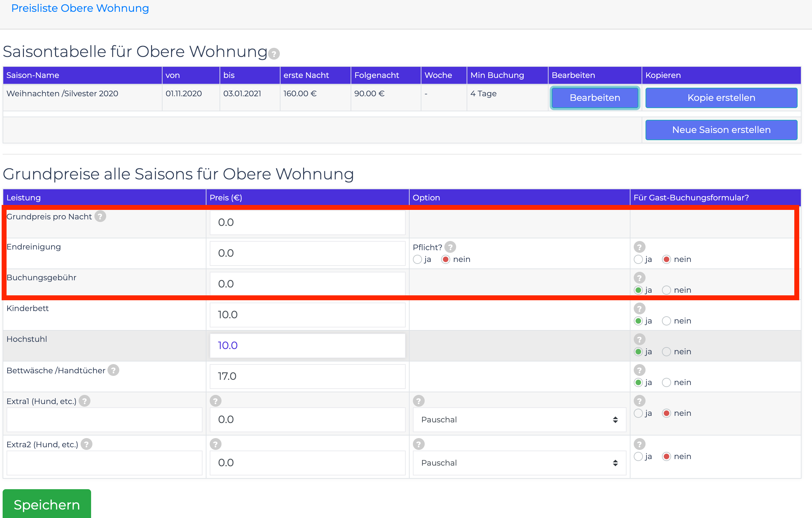Enable Endreinigung for guest booking form (ja)
This screenshot has height=518, width=812.
(x=638, y=260)
